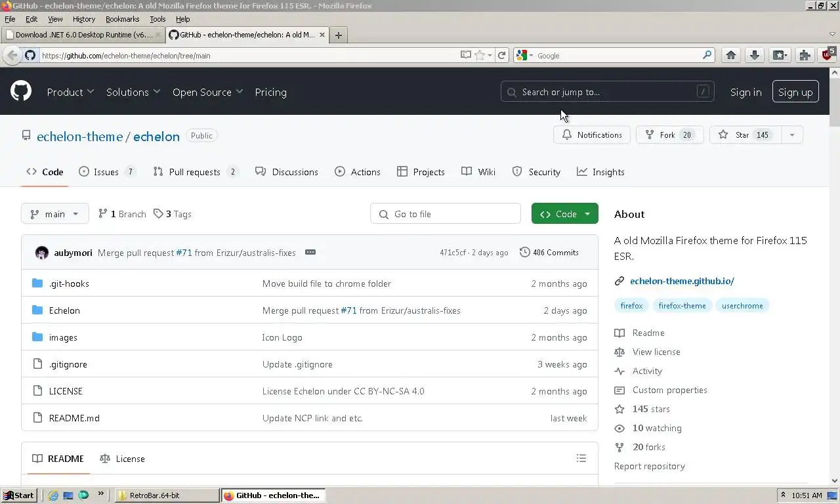Open the Actions tab
The width and height of the screenshot is (840, 504).
358,172
